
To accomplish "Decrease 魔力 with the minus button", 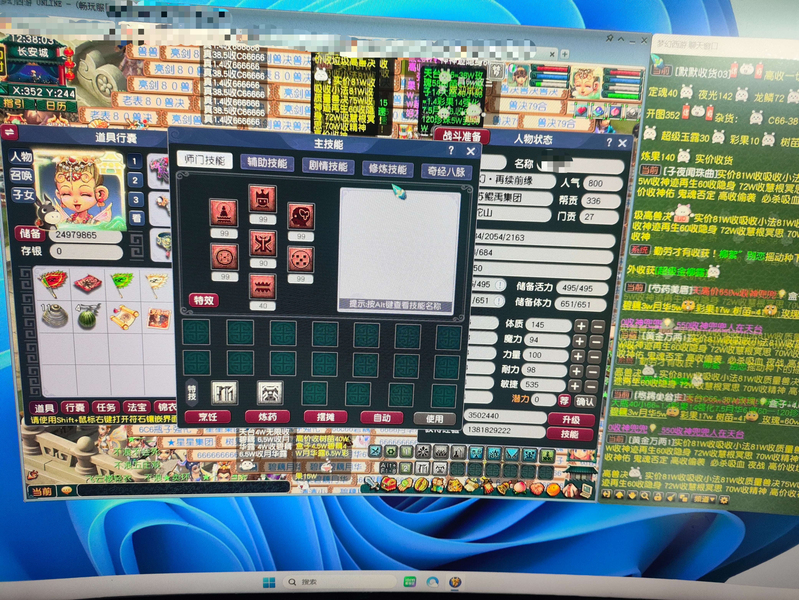I will coord(596,341).
